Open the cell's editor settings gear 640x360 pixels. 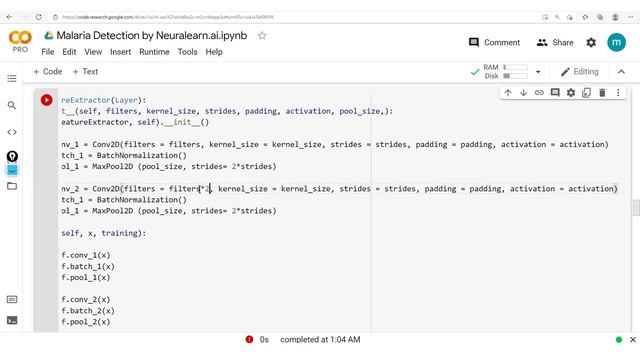click(x=571, y=93)
